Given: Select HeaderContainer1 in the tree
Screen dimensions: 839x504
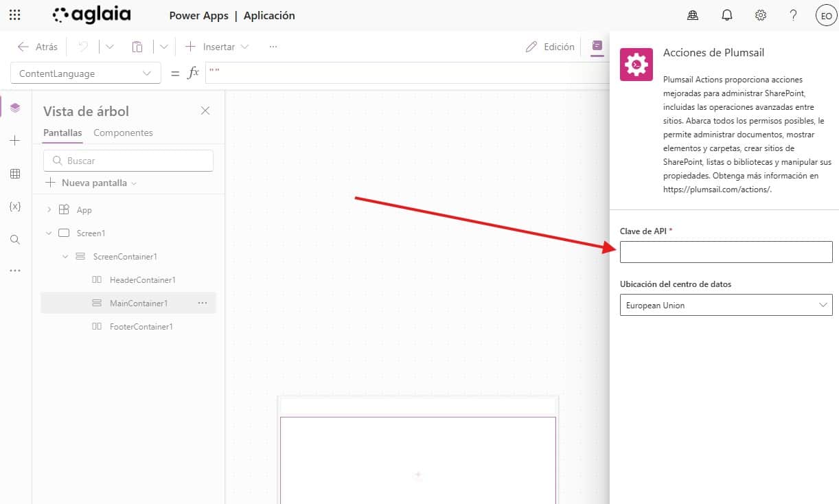Looking at the screenshot, I should 142,280.
